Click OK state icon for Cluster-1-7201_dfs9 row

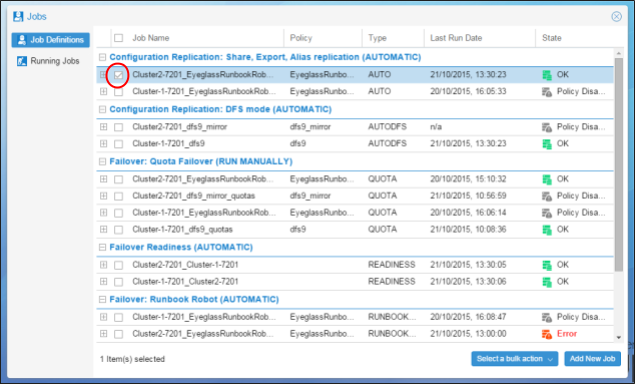pyautogui.click(x=547, y=144)
